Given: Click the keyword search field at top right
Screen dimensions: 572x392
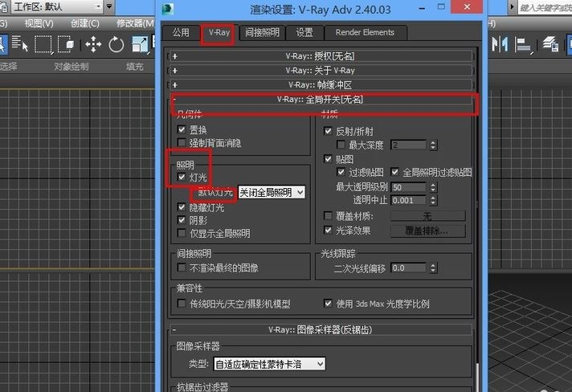Looking at the screenshot, I should pyautogui.click(x=545, y=7).
